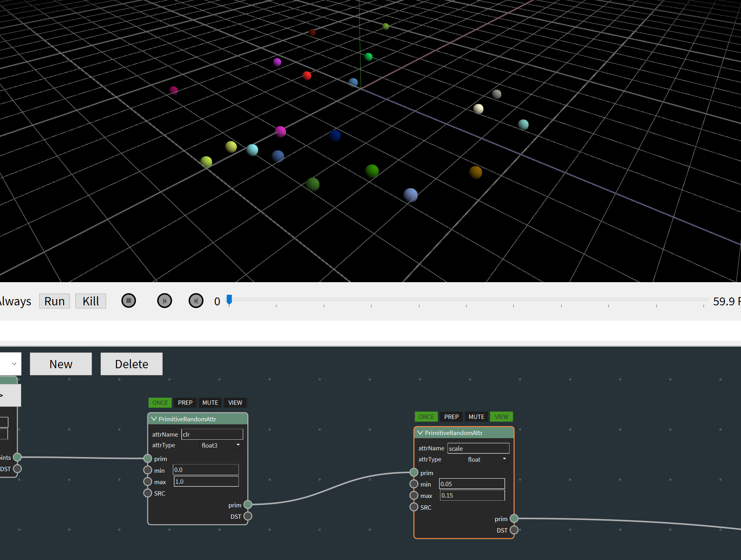Click the prim input socket on clr node
The width and height of the screenshot is (741, 560).
pyautogui.click(x=148, y=458)
